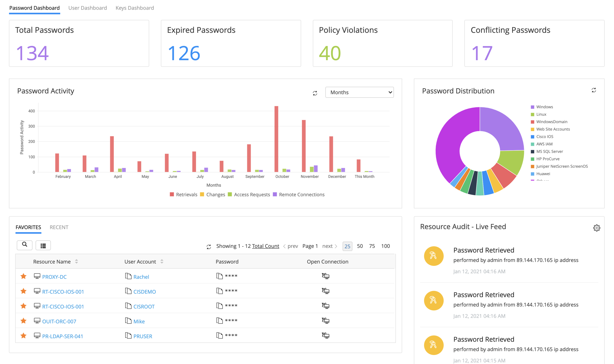Click the RT-CISCO-IOS-001 resource name link

(63, 291)
